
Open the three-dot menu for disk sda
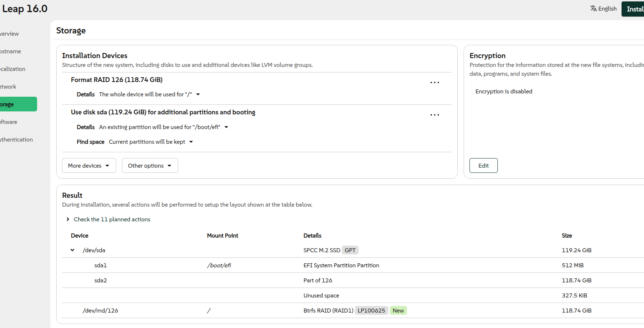(435, 115)
